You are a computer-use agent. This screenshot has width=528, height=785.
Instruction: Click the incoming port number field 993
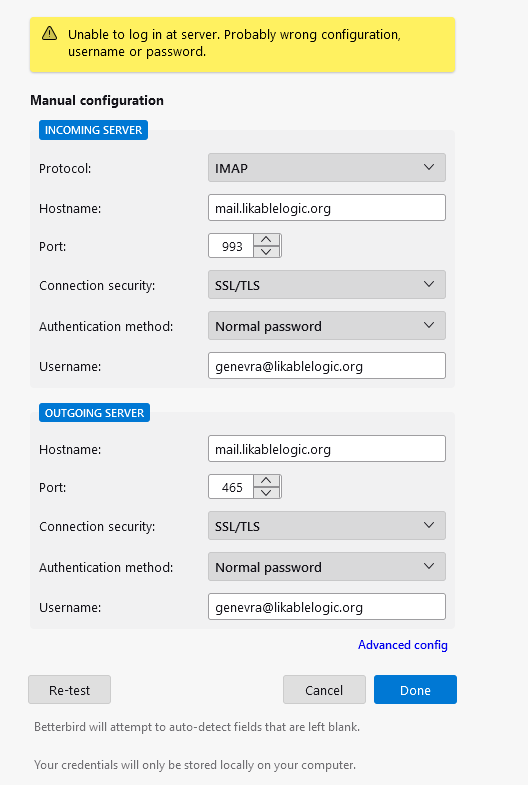(x=231, y=246)
